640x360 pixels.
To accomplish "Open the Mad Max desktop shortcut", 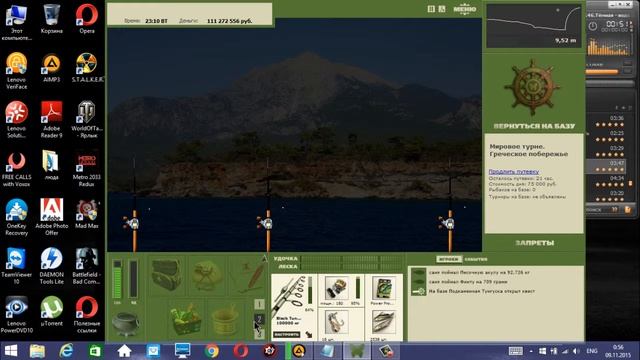I will 87,214.
